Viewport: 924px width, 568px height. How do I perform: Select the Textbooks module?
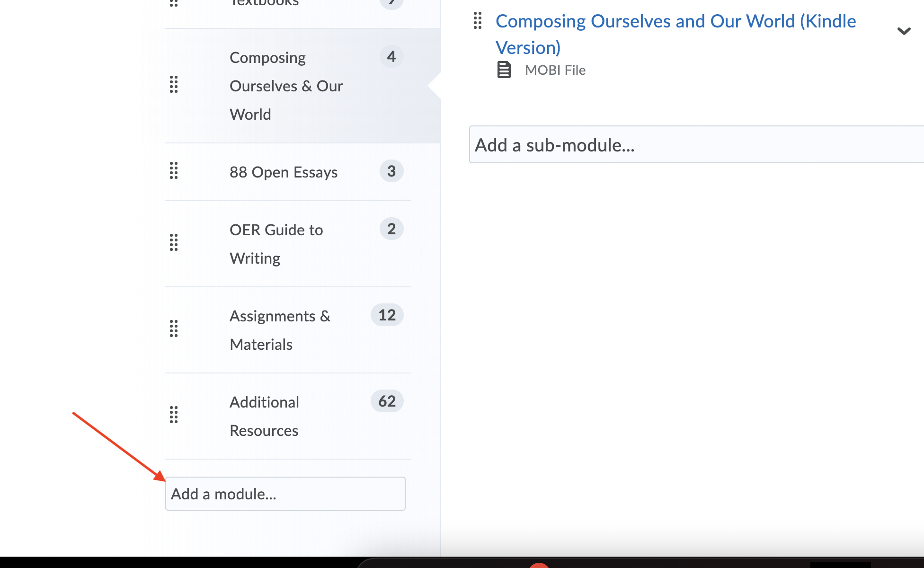[x=264, y=3]
